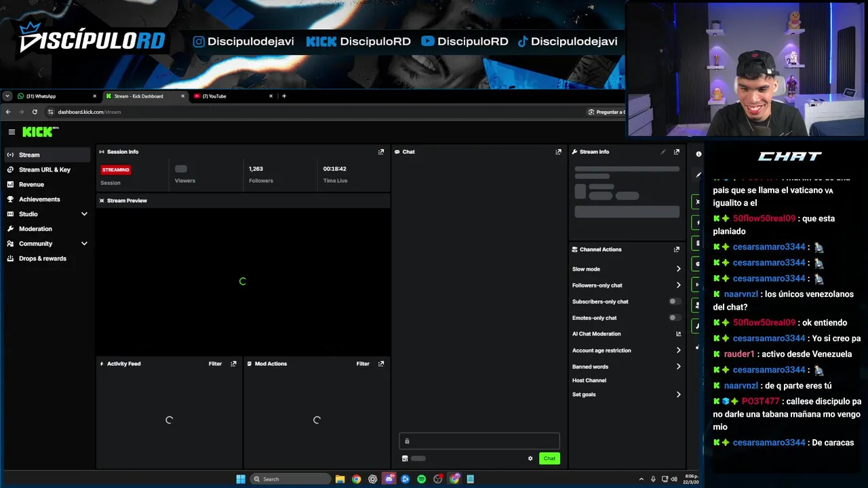Click browser address bar dashboard.kick.com/stream
The width and height of the screenshot is (868, 488).
pos(89,112)
